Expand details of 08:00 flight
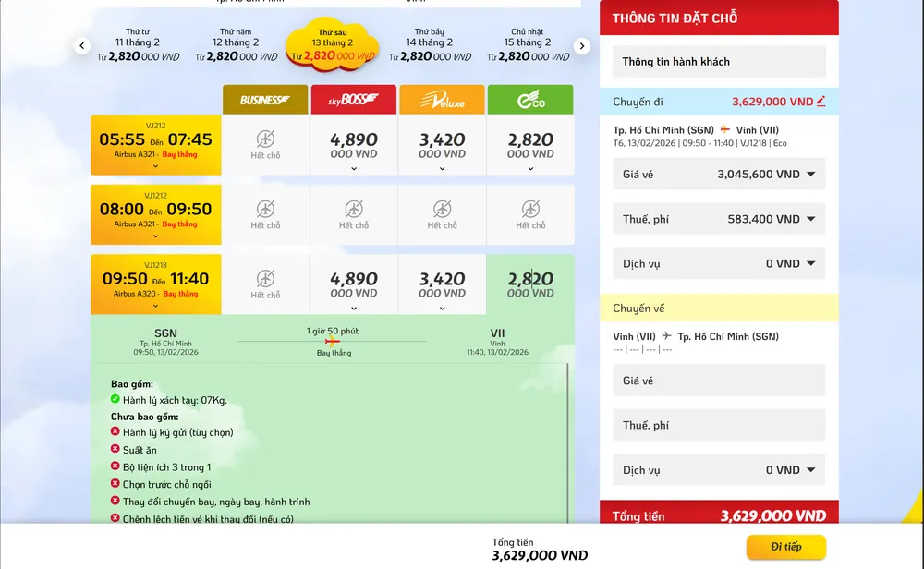 pyautogui.click(x=155, y=236)
